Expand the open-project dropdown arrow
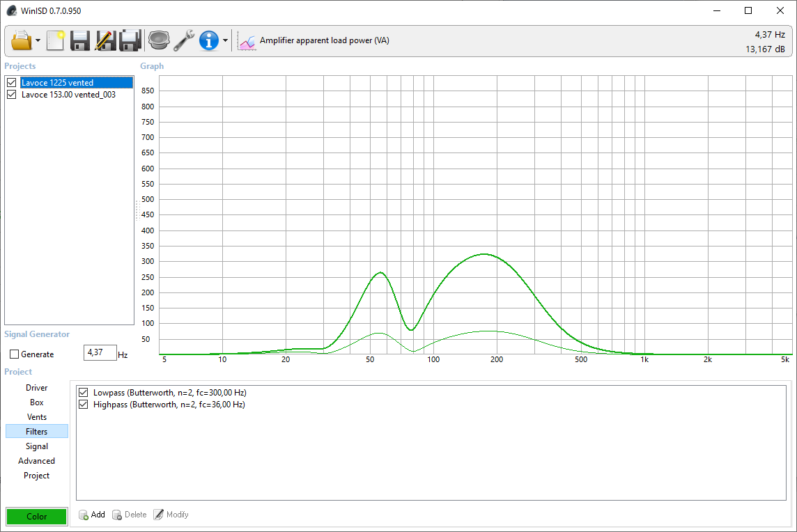The height and width of the screenshot is (532, 797). [38, 40]
